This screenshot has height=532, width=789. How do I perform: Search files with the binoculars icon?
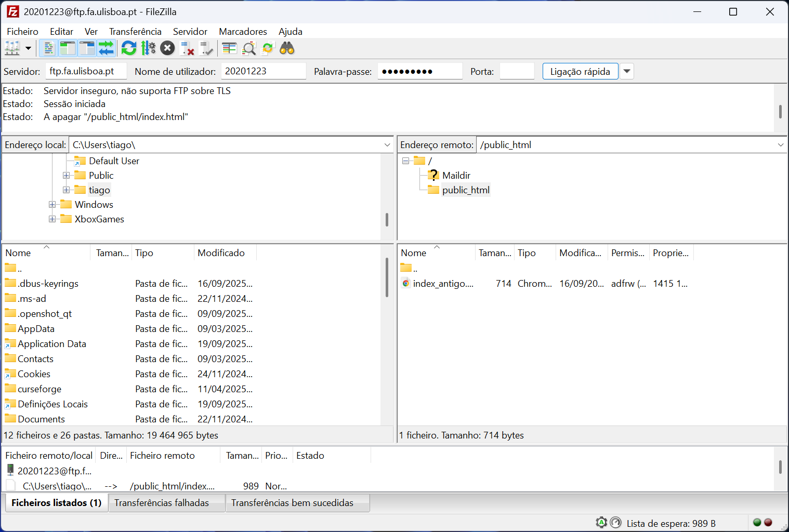[x=287, y=48]
